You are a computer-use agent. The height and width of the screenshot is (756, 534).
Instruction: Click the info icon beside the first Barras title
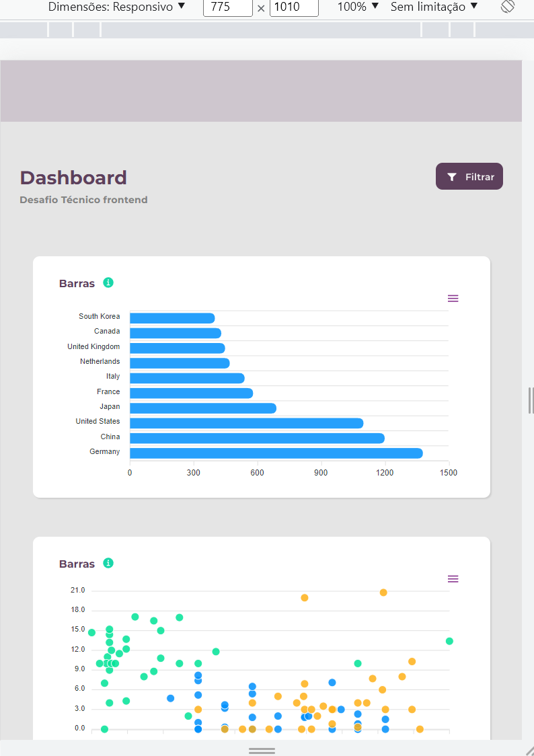[108, 282]
